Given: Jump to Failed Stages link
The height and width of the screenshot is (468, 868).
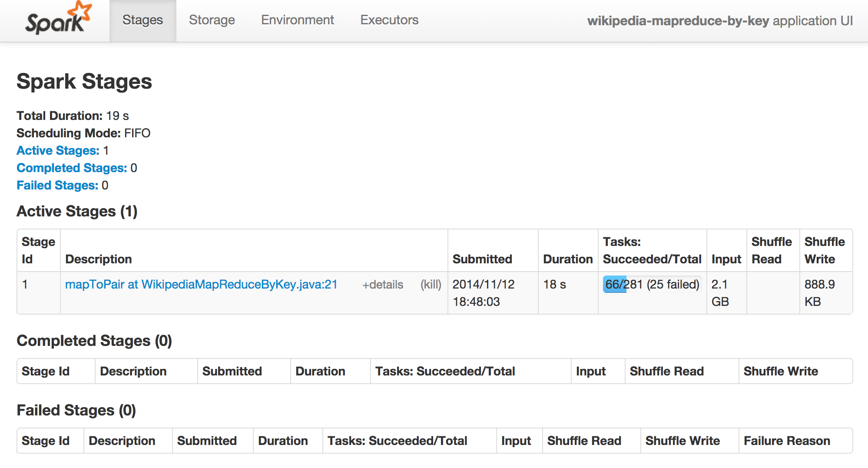Looking at the screenshot, I should pyautogui.click(x=57, y=185).
